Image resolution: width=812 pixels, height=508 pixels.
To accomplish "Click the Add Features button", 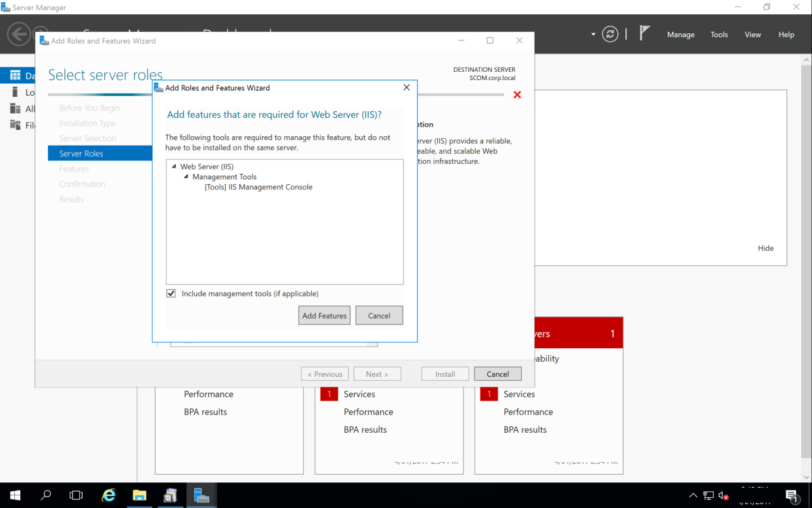I will (324, 315).
